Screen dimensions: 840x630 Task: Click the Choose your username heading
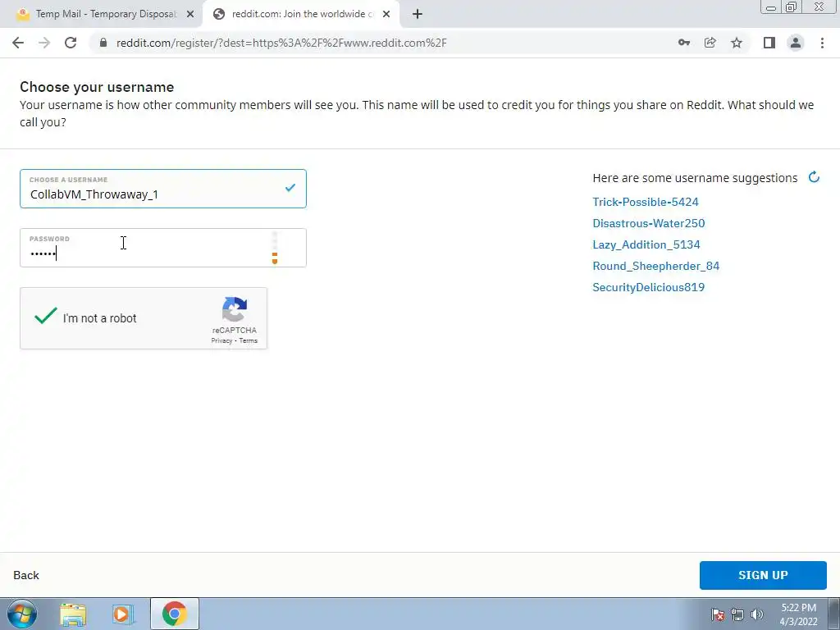(97, 87)
